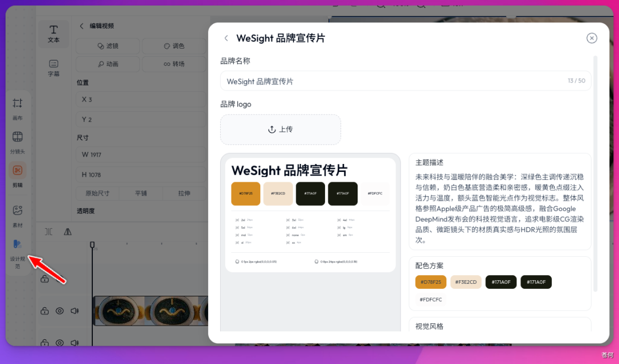619x364 pixels.
Task: Open the 剪辑 editing panel
Action: pyautogui.click(x=17, y=175)
